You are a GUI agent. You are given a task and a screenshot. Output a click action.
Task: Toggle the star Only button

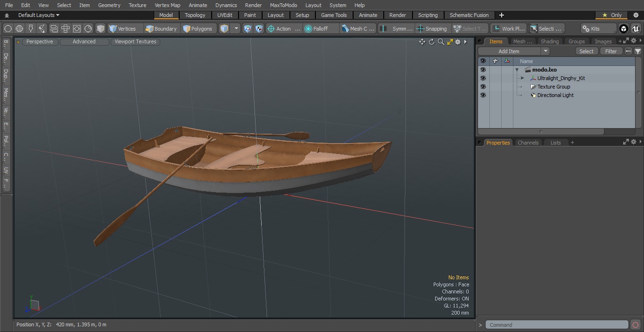point(611,15)
